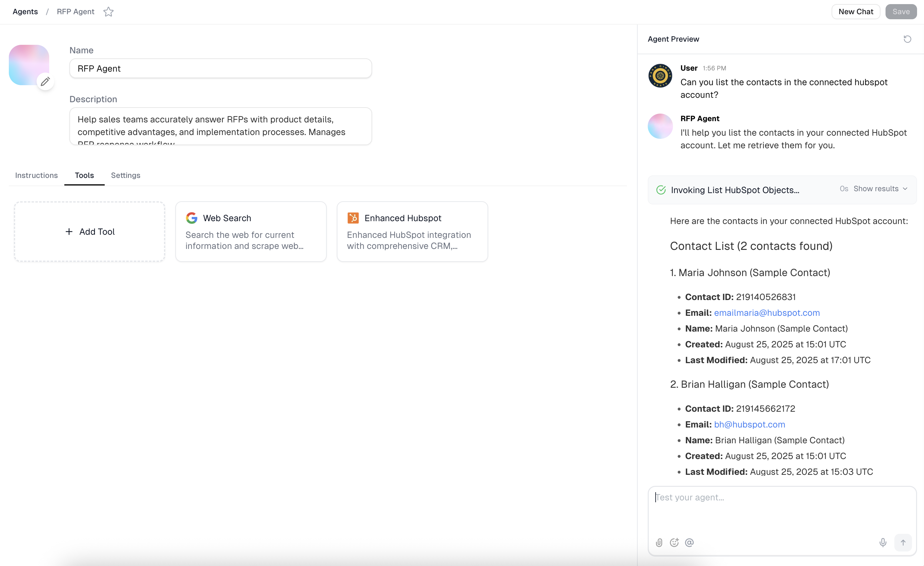Switch to the Instructions tab
This screenshot has width=924, height=566.
pos(36,175)
